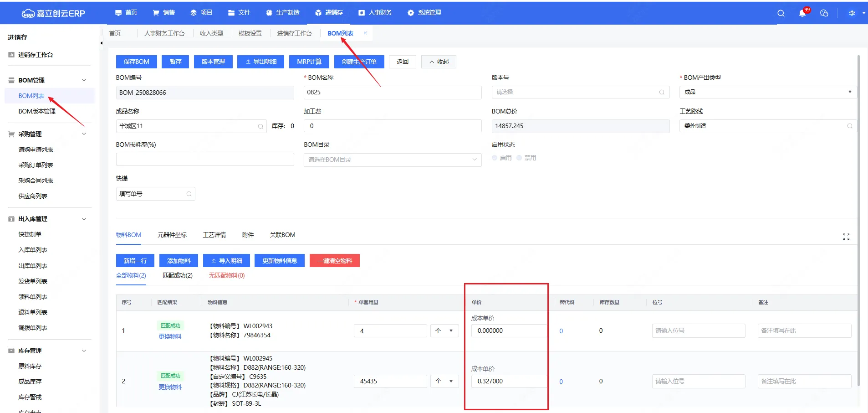The image size is (868, 413).
Task: Click the search icon in 工艺路线 field
Action: click(x=849, y=126)
